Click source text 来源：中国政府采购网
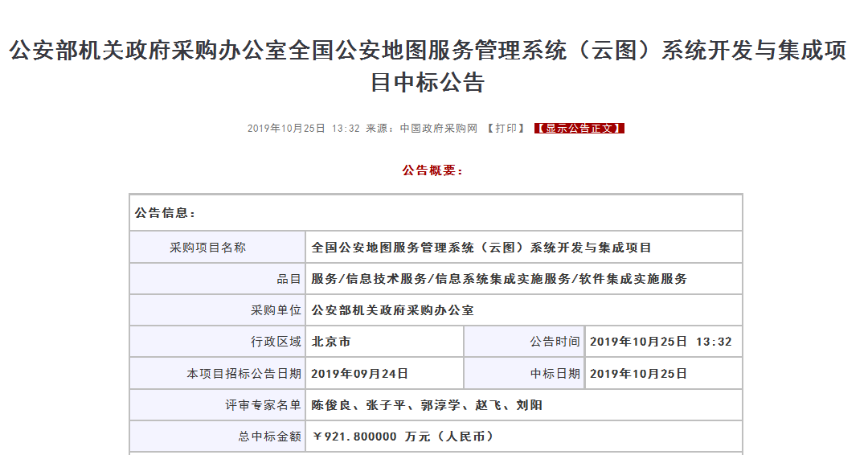This screenshot has height=455, width=868. (421, 129)
